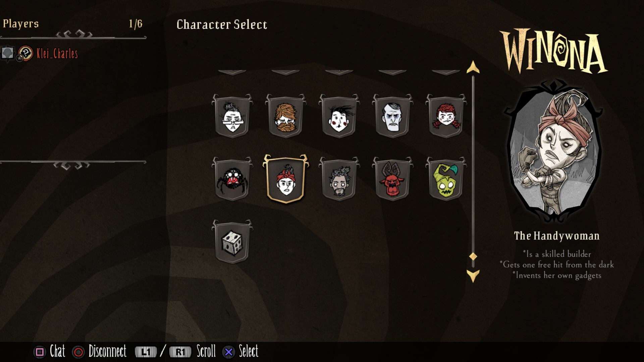Click the Klei_Charles player entry
Image resolution: width=644 pixels, height=362 pixels.
tap(40, 53)
